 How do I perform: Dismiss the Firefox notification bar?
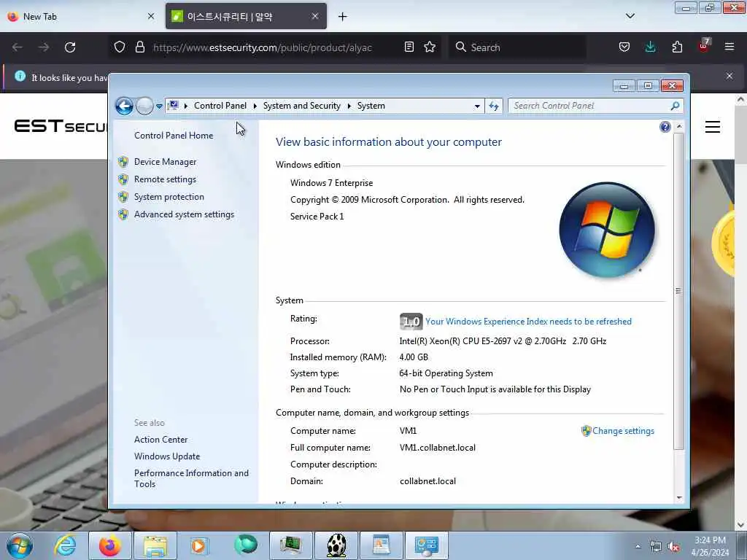729,76
